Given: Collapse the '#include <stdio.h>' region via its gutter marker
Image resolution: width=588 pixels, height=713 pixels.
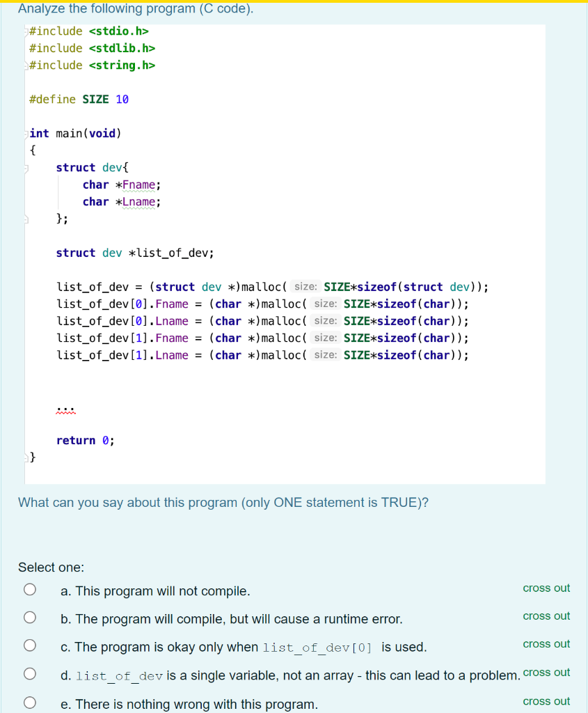Looking at the screenshot, I should point(24,31).
